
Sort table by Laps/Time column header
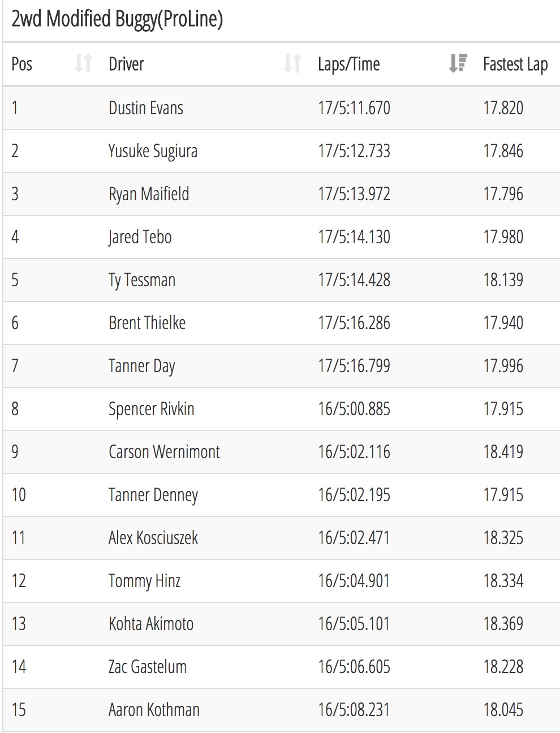(x=348, y=64)
